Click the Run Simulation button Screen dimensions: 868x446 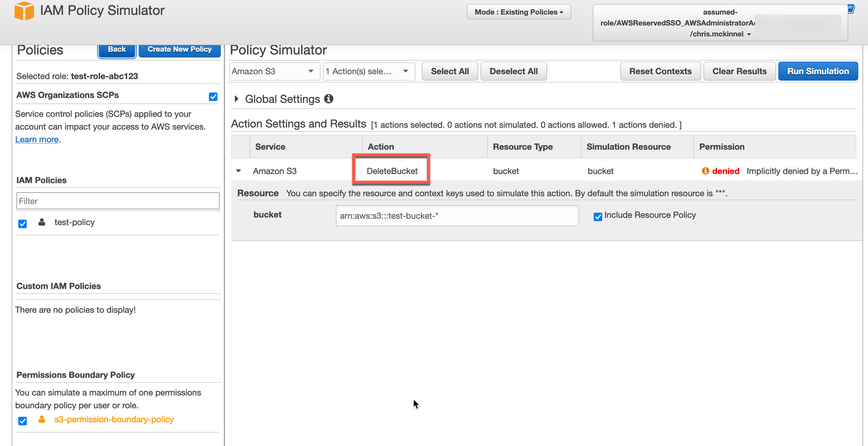coord(818,71)
